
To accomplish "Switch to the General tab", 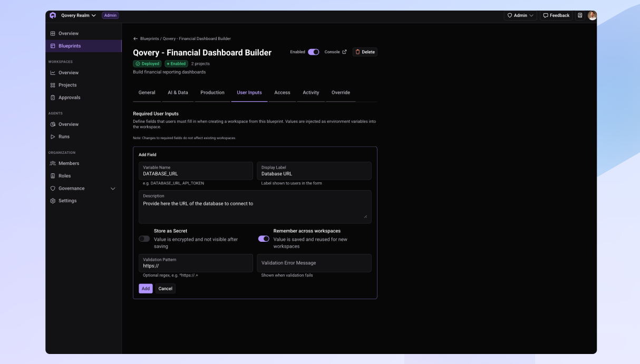I will pos(147,93).
